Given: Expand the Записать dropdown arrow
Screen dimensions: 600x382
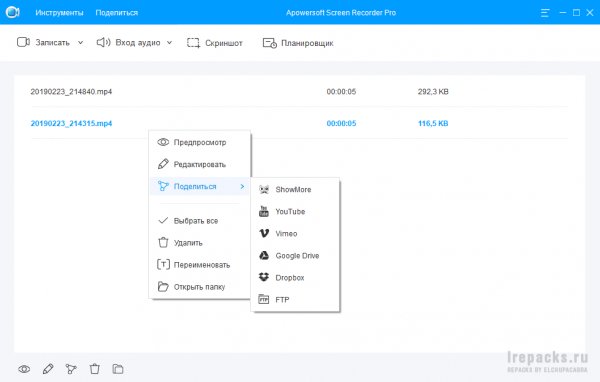Looking at the screenshot, I should coord(80,42).
